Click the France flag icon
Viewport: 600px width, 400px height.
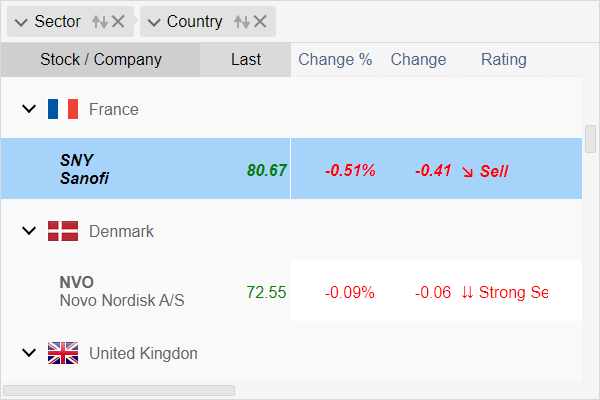[62, 109]
